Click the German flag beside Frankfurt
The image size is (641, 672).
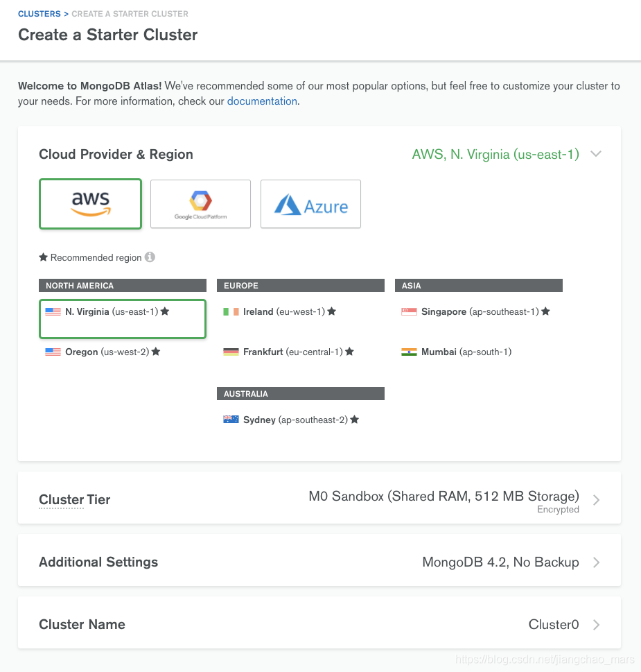coord(231,352)
